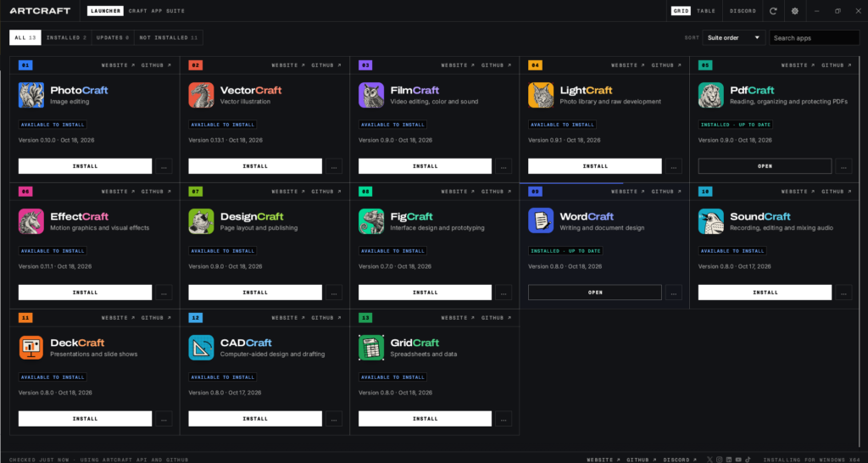Open footer Discord link
The image size is (868, 463).
(x=679, y=460)
